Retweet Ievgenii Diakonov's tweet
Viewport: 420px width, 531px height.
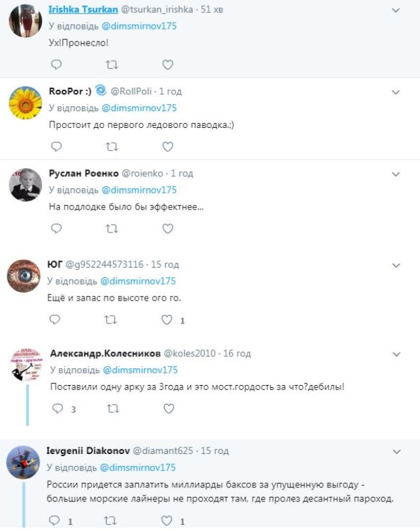pyautogui.click(x=112, y=520)
